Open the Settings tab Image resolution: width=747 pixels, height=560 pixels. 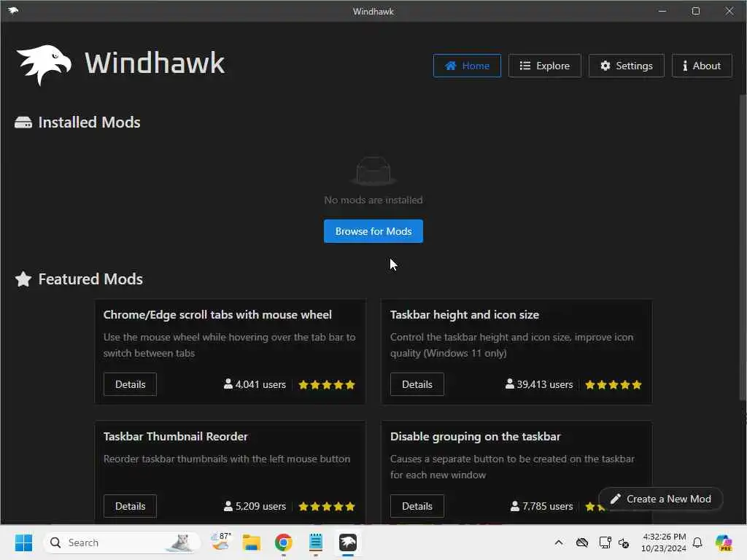point(626,66)
